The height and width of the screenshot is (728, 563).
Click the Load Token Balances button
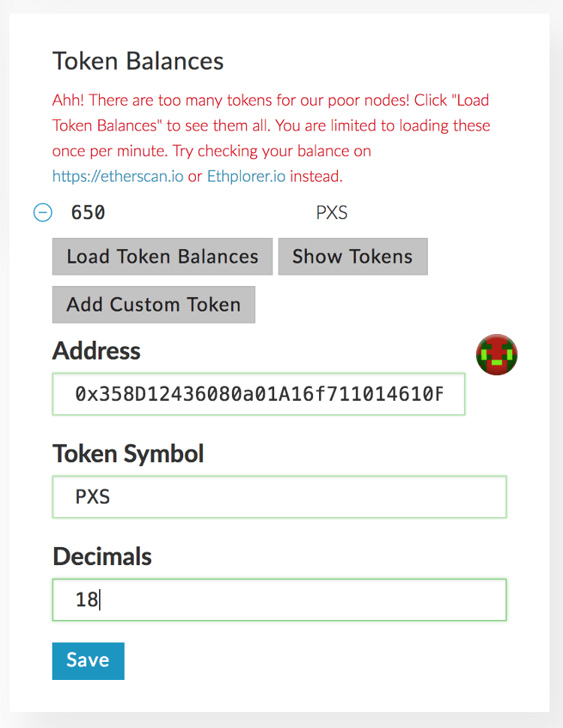click(x=162, y=257)
